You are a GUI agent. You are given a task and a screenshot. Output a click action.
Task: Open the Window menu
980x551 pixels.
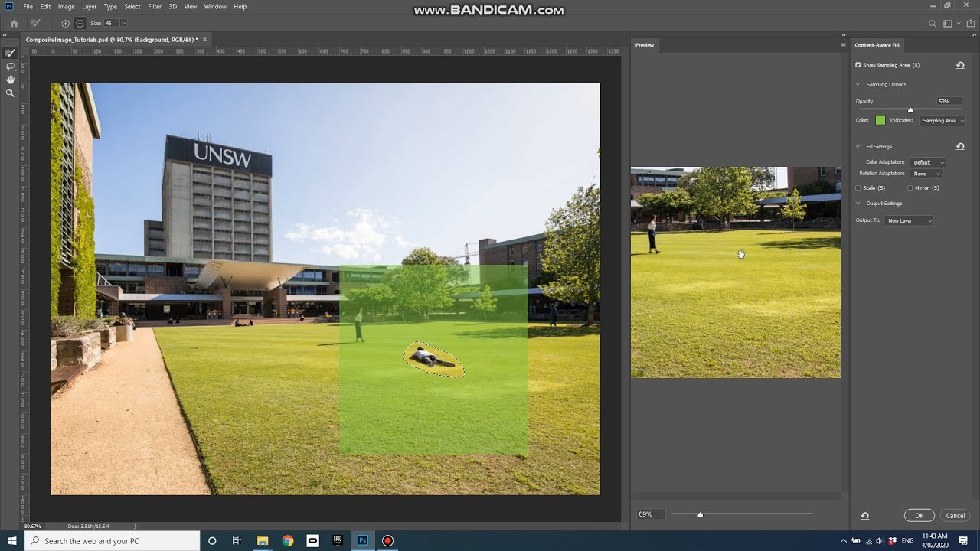click(x=215, y=6)
